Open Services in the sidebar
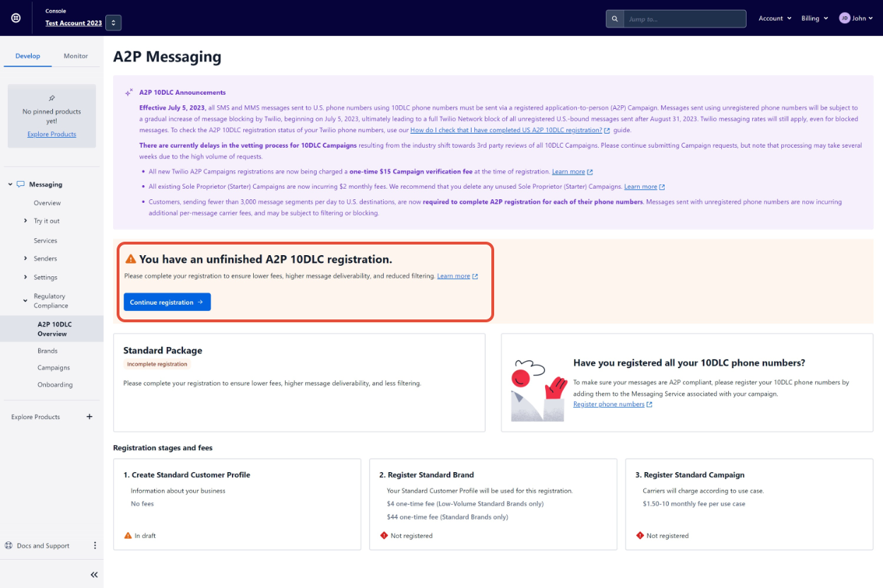This screenshot has width=883, height=588. coord(45,240)
